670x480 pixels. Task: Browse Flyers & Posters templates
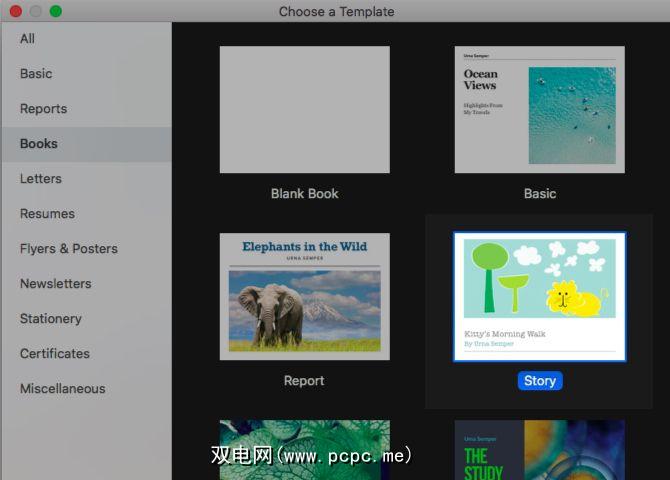point(86,249)
